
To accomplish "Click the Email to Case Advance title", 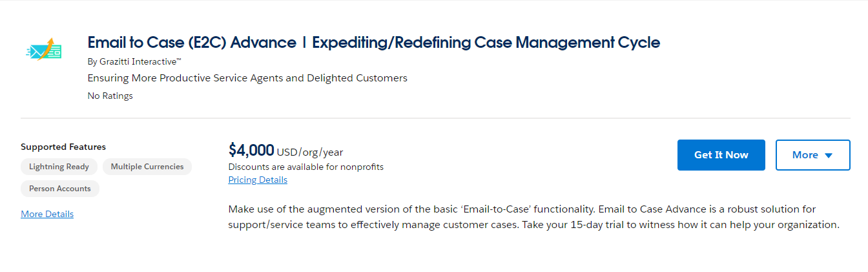I will pyautogui.click(x=192, y=43).
